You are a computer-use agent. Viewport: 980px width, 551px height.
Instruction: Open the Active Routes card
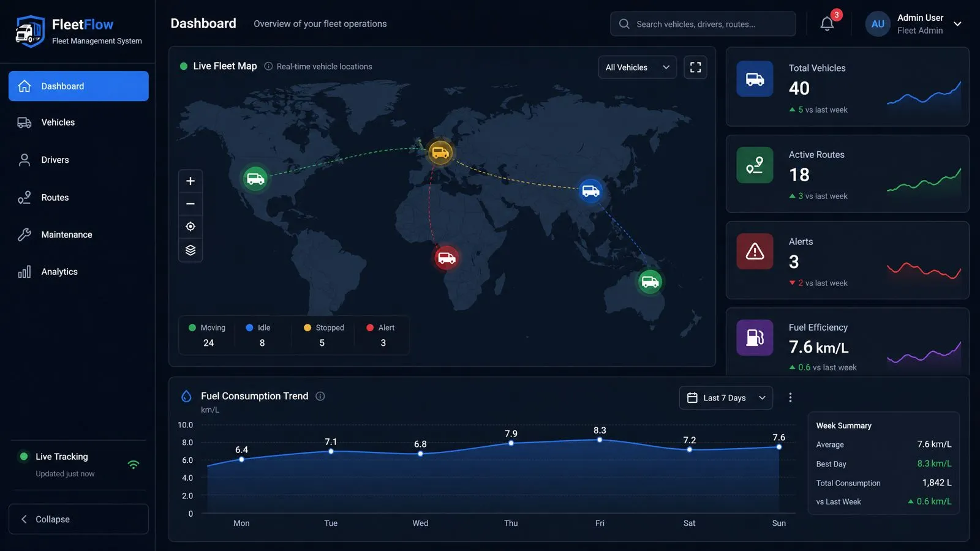pyautogui.click(x=847, y=174)
